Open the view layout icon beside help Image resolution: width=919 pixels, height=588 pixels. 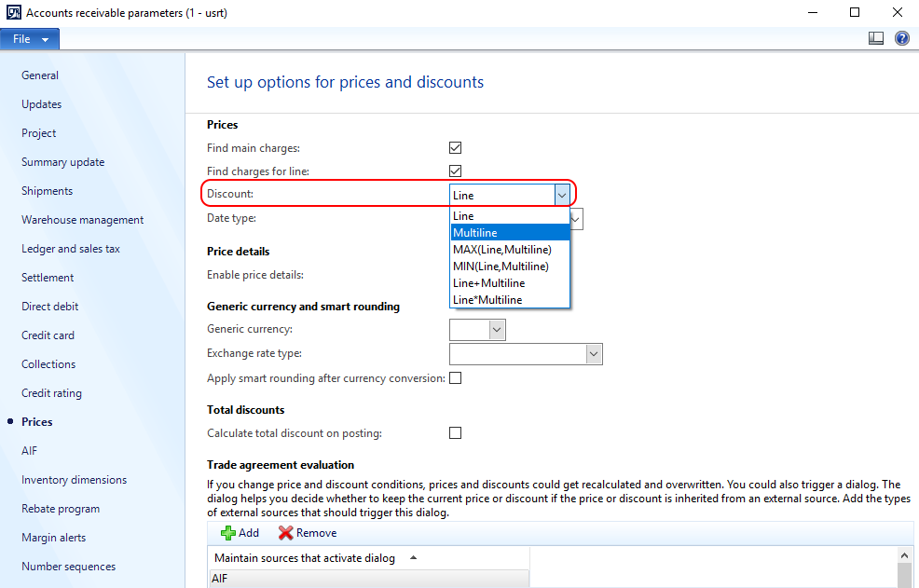coord(875,39)
